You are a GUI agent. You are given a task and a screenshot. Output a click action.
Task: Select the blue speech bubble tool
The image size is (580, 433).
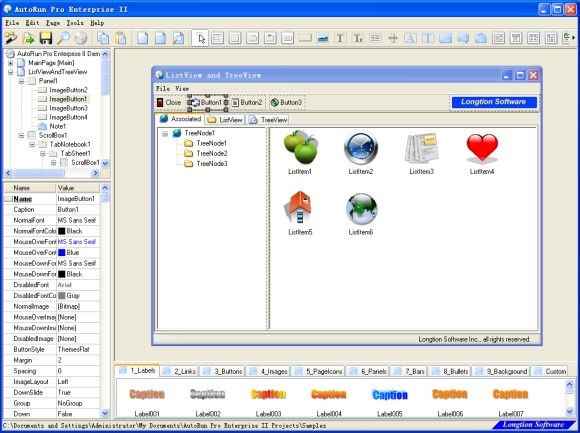pos(463,38)
